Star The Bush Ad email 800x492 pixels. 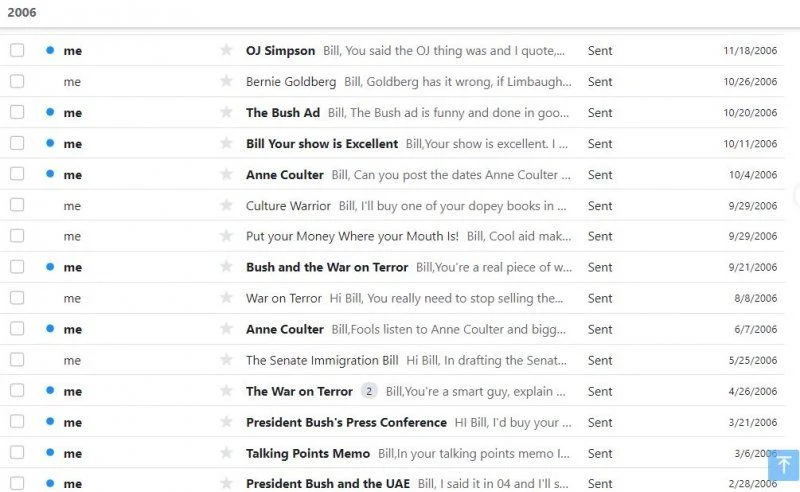(226, 112)
